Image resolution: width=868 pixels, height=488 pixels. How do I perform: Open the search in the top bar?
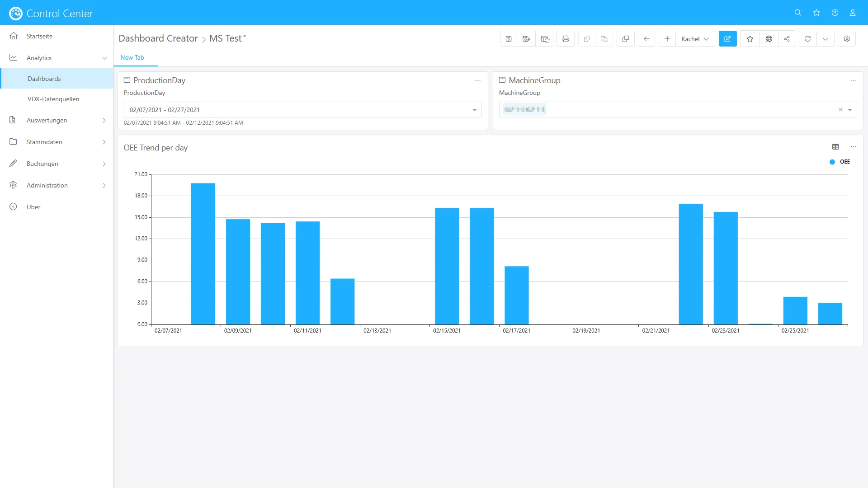(x=798, y=12)
